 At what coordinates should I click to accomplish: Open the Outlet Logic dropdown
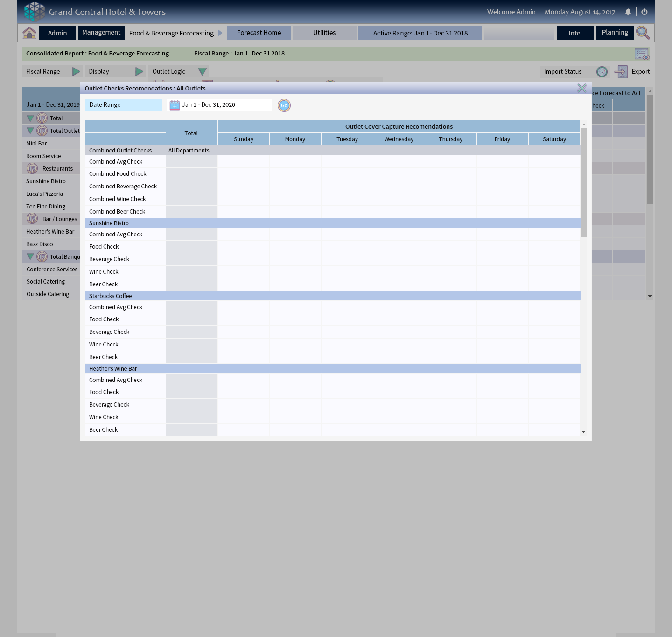pos(202,72)
